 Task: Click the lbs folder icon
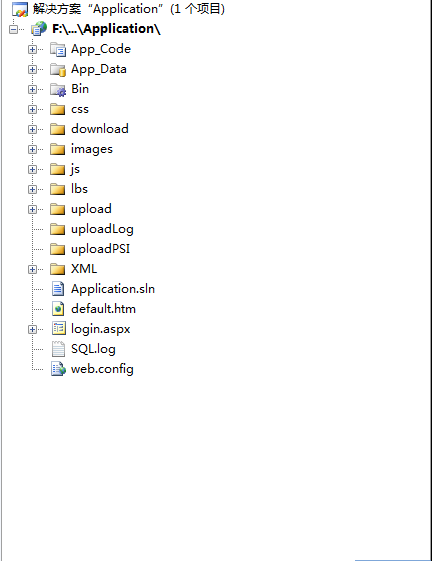(58, 189)
